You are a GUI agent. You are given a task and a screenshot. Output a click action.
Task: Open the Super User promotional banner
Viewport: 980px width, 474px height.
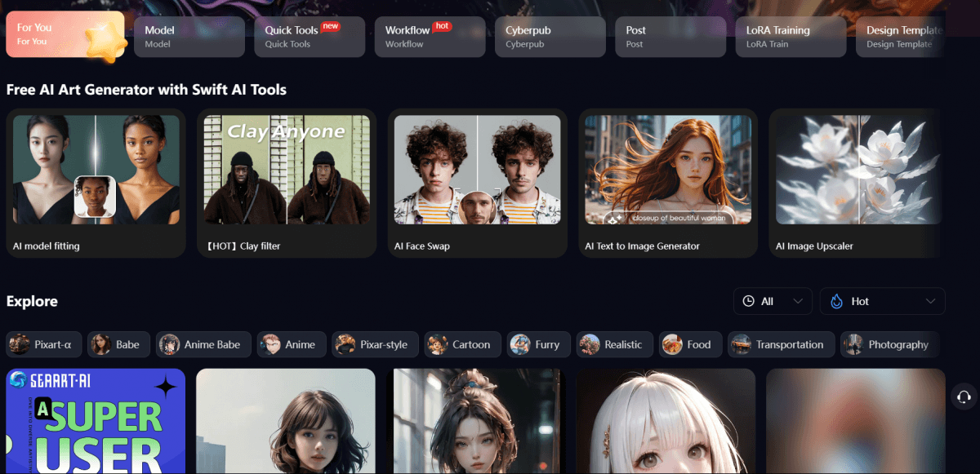point(96,421)
